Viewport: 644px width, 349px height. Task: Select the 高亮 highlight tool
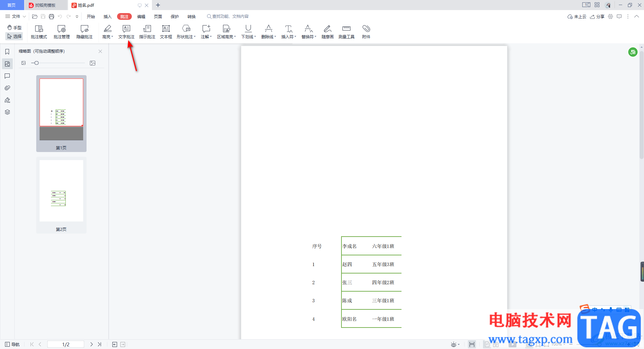pyautogui.click(x=107, y=32)
